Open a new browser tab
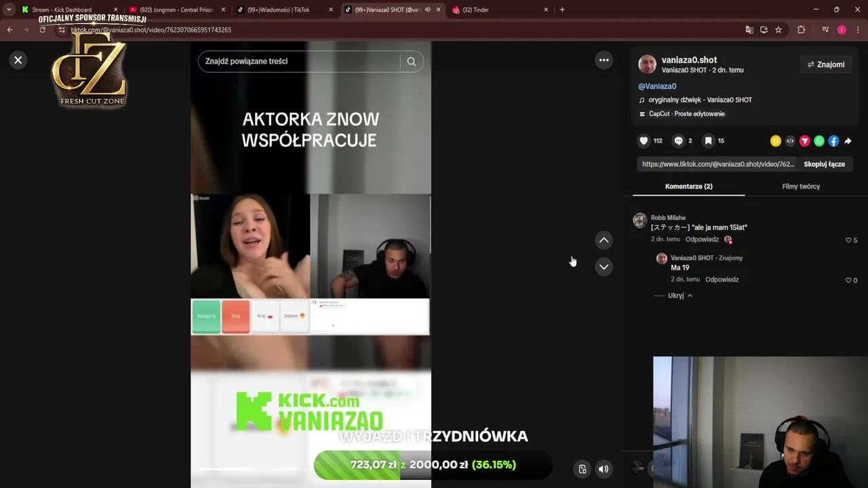868x488 pixels. click(562, 9)
